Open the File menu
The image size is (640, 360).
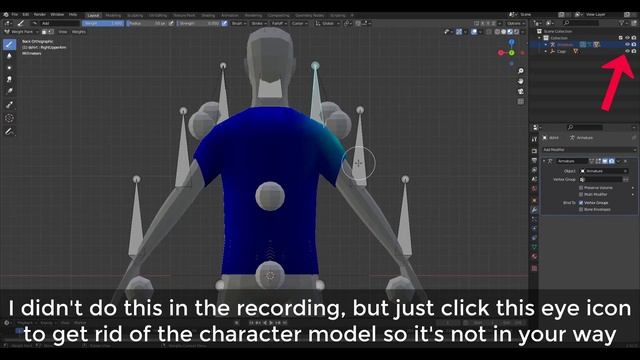pyautogui.click(x=15, y=15)
